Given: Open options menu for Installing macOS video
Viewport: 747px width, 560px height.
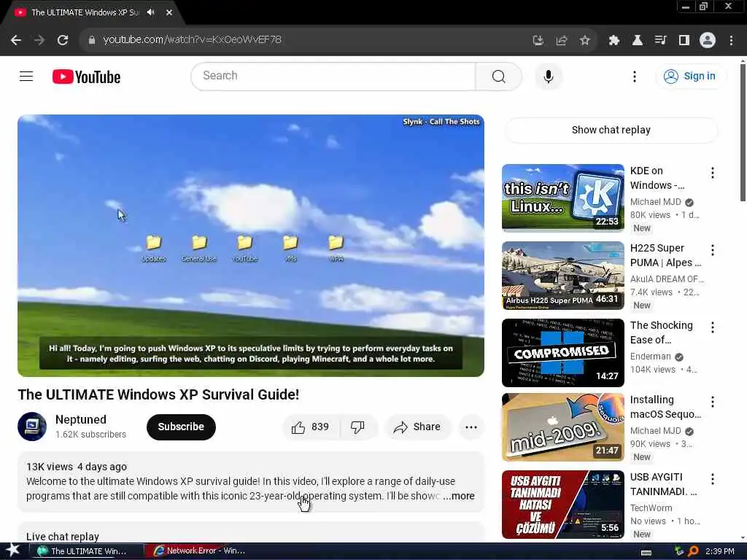Looking at the screenshot, I should (712, 402).
